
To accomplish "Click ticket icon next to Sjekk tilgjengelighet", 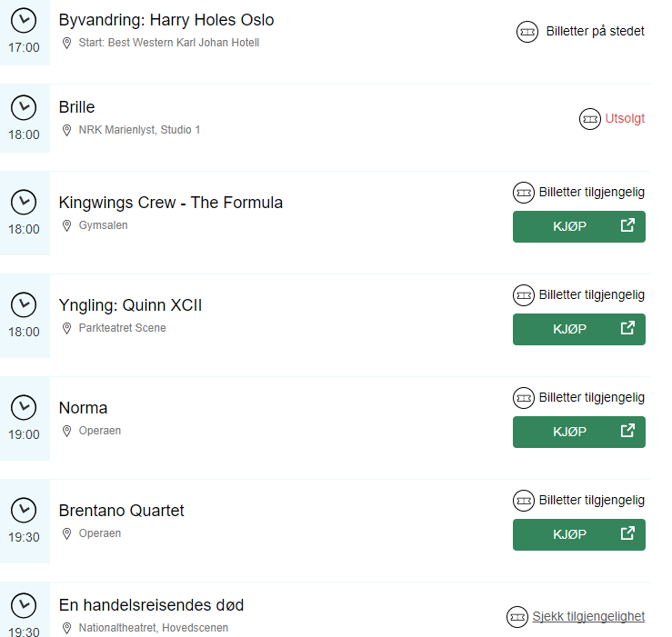I will tap(517, 617).
